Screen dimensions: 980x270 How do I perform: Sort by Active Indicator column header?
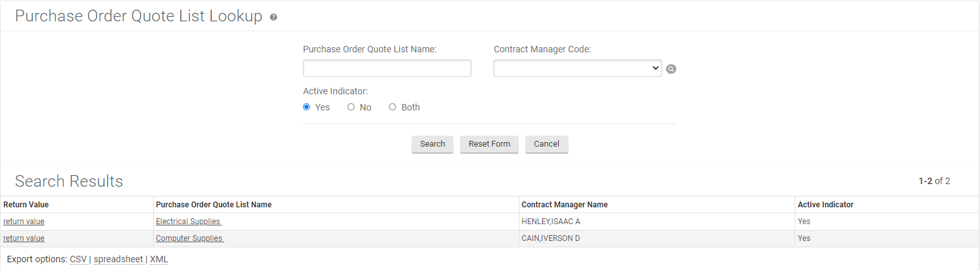(x=826, y=205)
